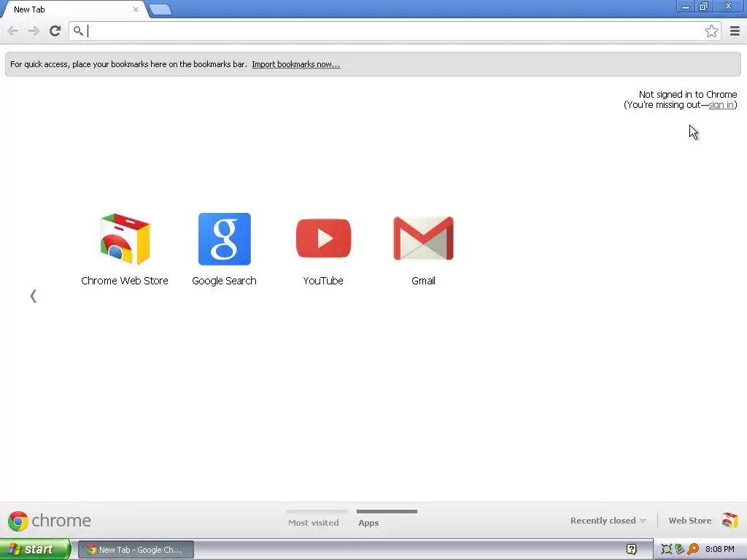
Task: Click the sign in link
Action: [721, 105]
